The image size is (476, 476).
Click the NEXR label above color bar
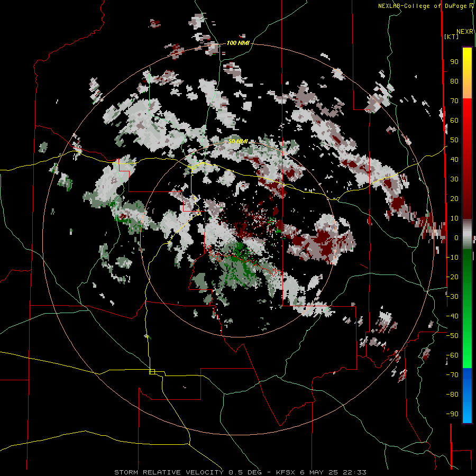pyautogui.click(x=465, y=32)
